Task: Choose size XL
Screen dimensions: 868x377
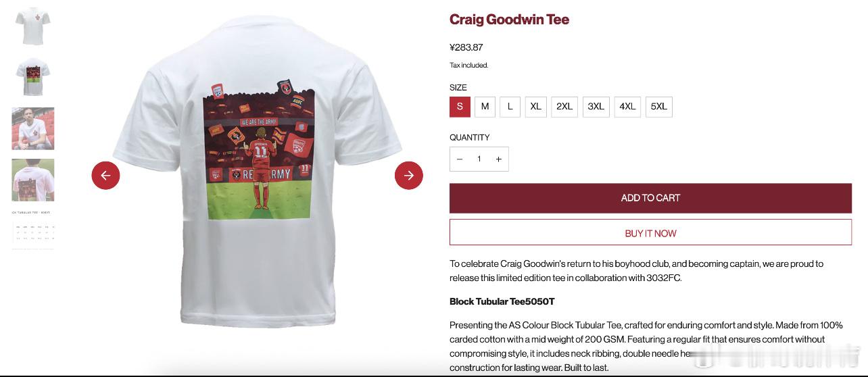Action: click(x=536, y=107)
